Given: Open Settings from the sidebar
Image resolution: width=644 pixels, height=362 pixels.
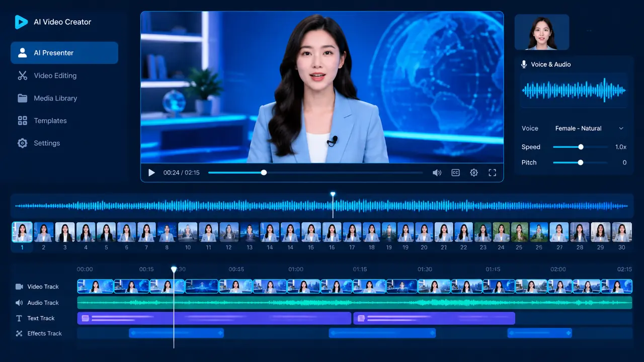Looking at the screenshot, I should pyautogui.click(x=47, y=143).
